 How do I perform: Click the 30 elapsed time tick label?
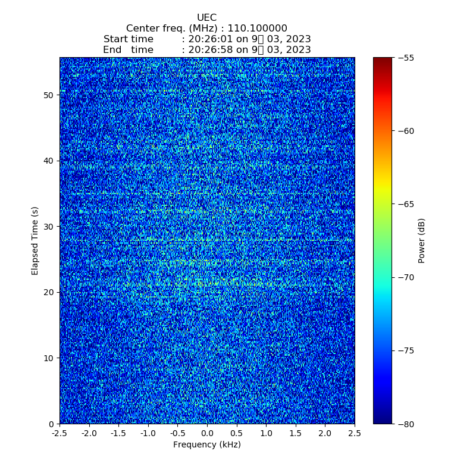(x=49, y=227)
